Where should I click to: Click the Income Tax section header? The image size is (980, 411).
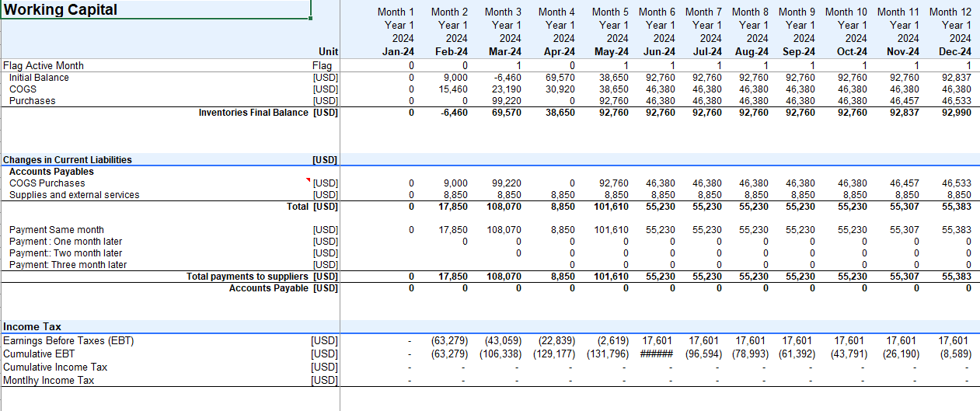[x=32, y=327]
